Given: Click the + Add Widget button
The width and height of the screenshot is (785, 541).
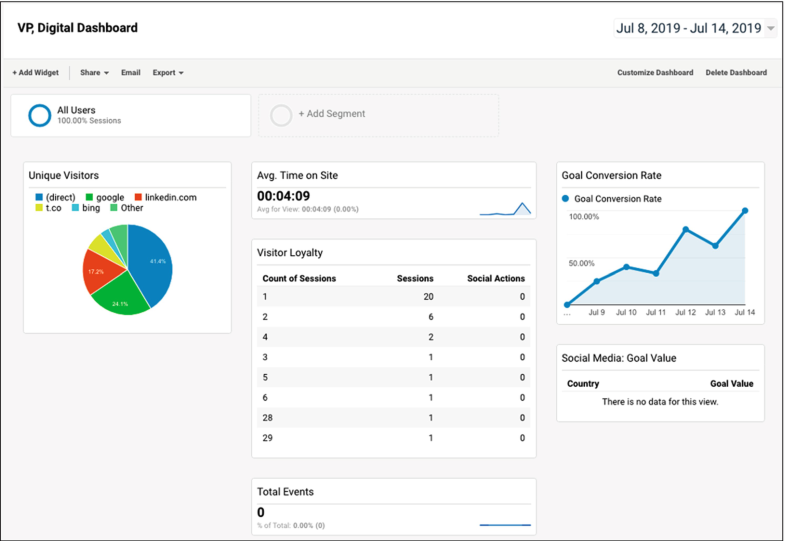Looking at the screenshot, I should 36,73.
